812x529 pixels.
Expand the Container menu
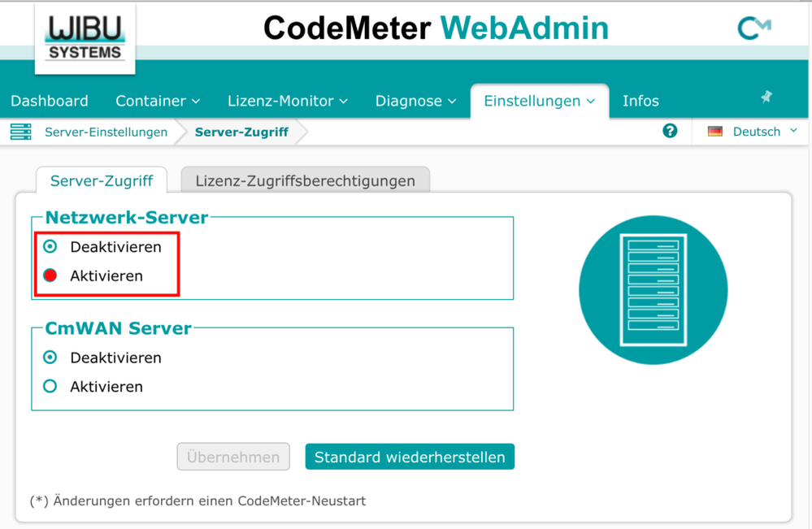[158, 101]
